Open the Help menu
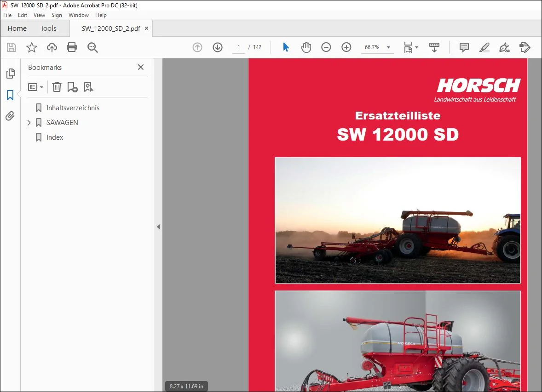Screen dimensions: 542x392 (x=101, y=15)
